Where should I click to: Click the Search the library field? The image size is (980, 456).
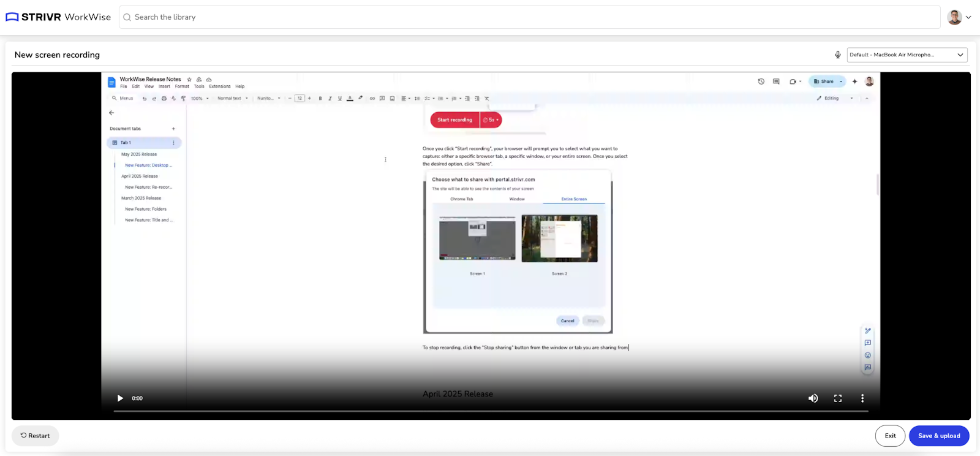pyautogui.click(x=530, y=17)
